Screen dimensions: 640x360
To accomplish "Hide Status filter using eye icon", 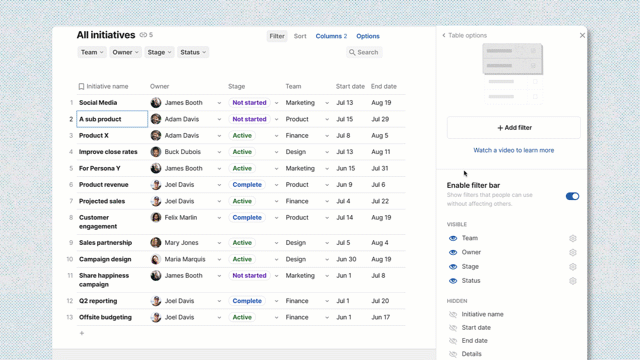I will 453,281.
